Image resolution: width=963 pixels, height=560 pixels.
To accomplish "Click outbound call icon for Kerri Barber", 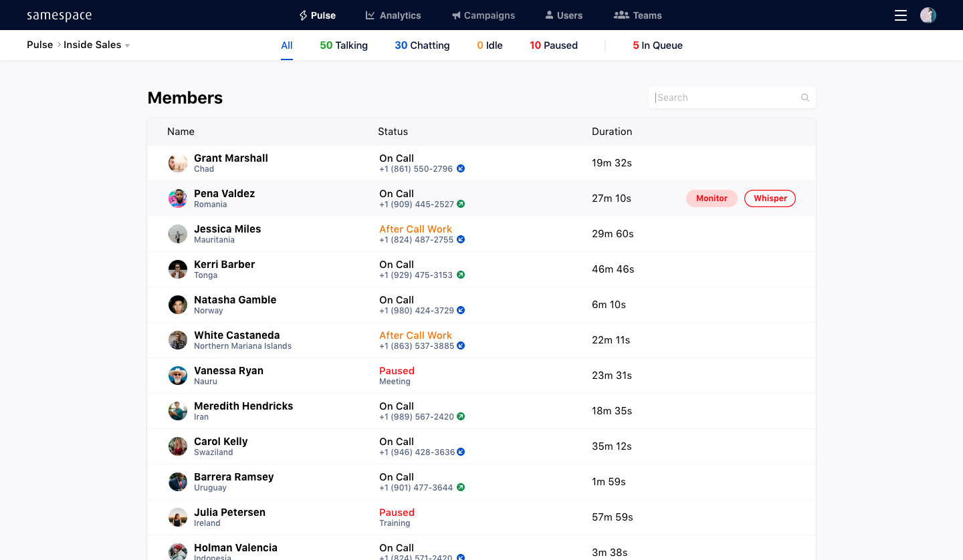I will [461, 275].
